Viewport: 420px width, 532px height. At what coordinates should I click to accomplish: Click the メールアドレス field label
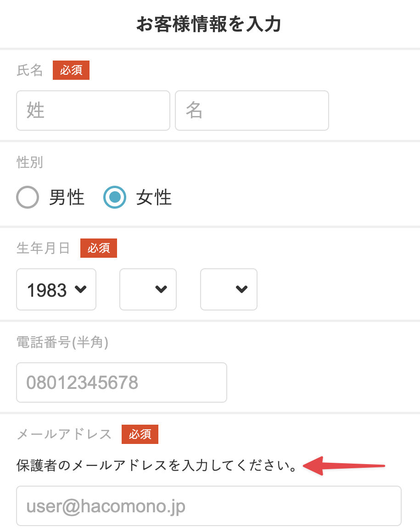pos(64,434)
